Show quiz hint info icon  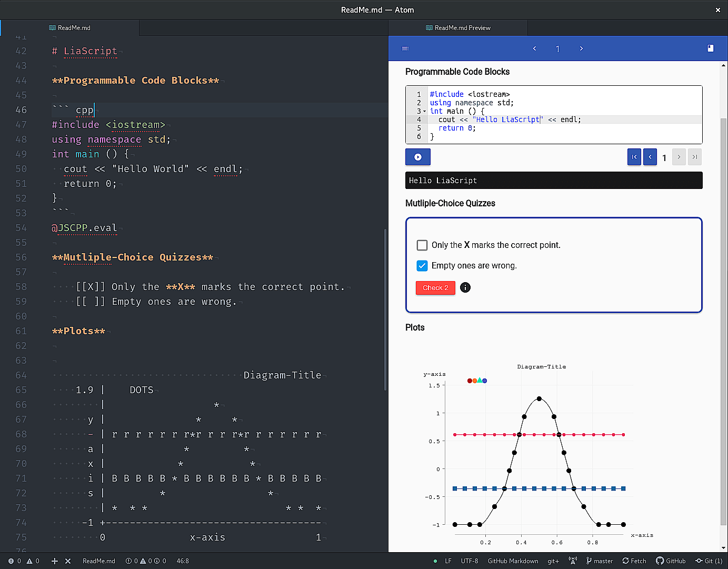click(465, 287)
